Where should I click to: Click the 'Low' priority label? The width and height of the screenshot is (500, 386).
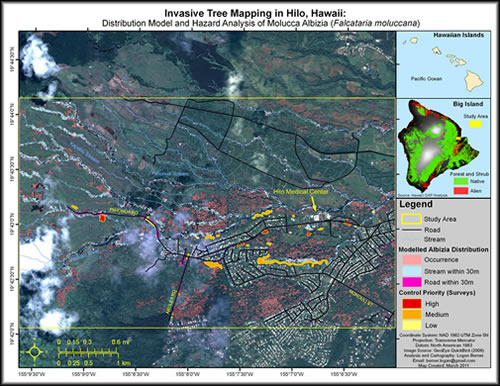(x=431, y=326)
